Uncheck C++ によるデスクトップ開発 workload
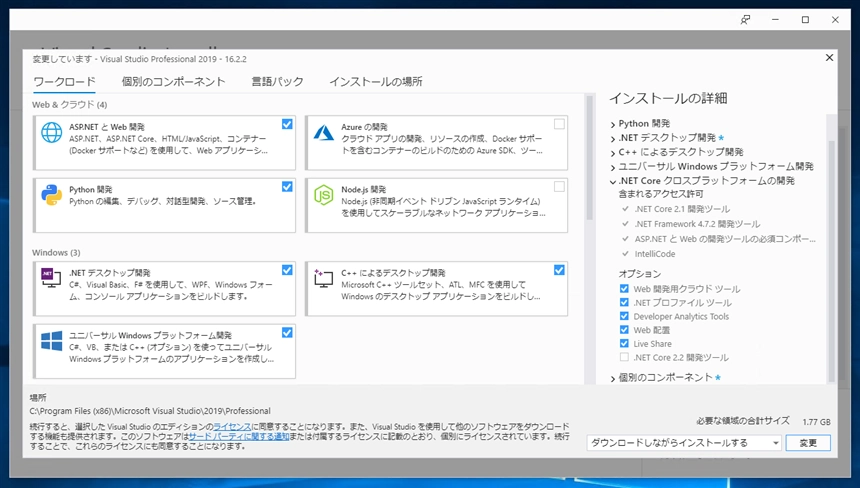Image resolution: width=860 pixels, height=488 pixels. (559, 270)
